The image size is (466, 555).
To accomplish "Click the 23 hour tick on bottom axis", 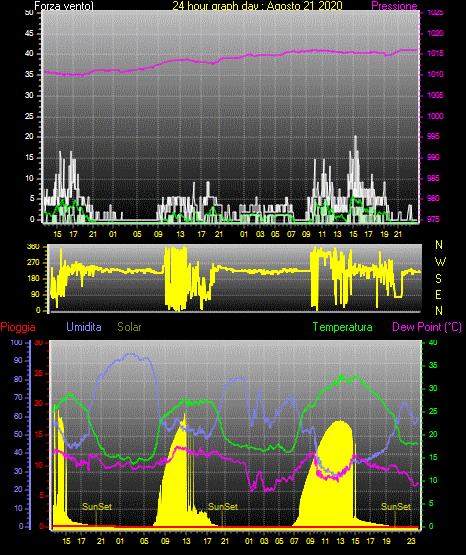I will coord(411,541).
